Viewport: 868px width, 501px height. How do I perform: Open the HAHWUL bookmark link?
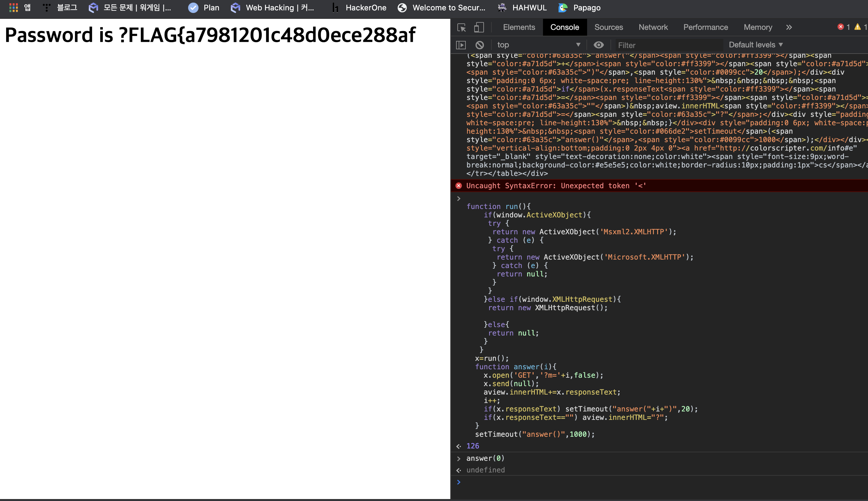pos(522,7)
